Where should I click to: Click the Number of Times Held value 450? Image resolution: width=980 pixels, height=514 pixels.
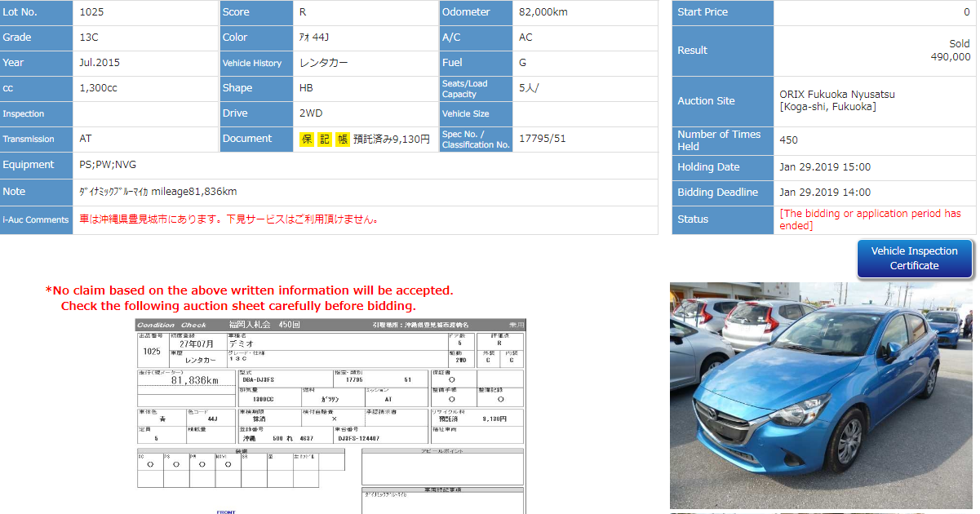tap(788, 140)
